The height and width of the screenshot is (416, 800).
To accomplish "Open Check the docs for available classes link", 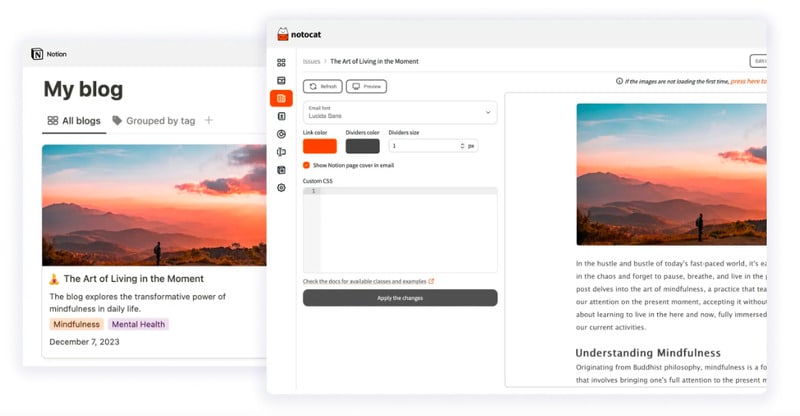I will (x=364, y=281).
